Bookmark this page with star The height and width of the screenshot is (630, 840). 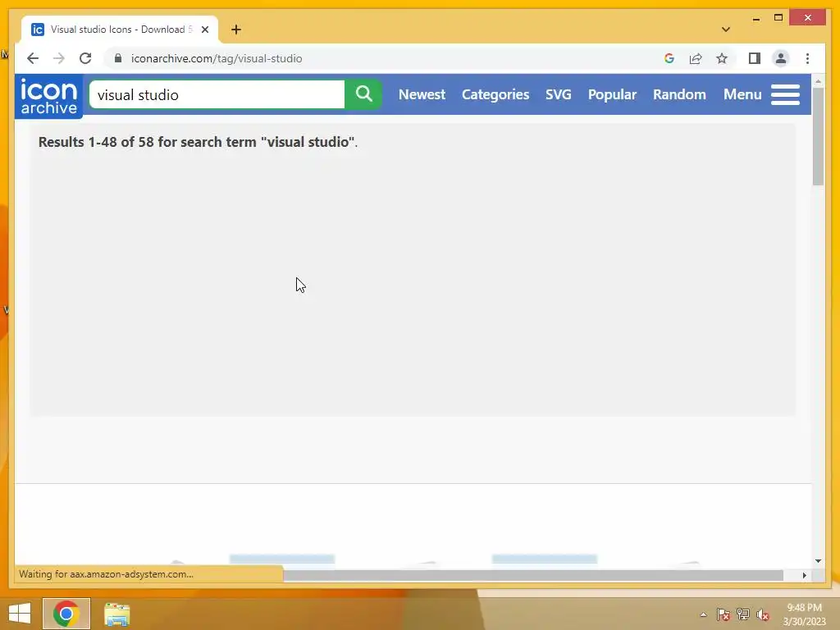[x=722, y=58]
